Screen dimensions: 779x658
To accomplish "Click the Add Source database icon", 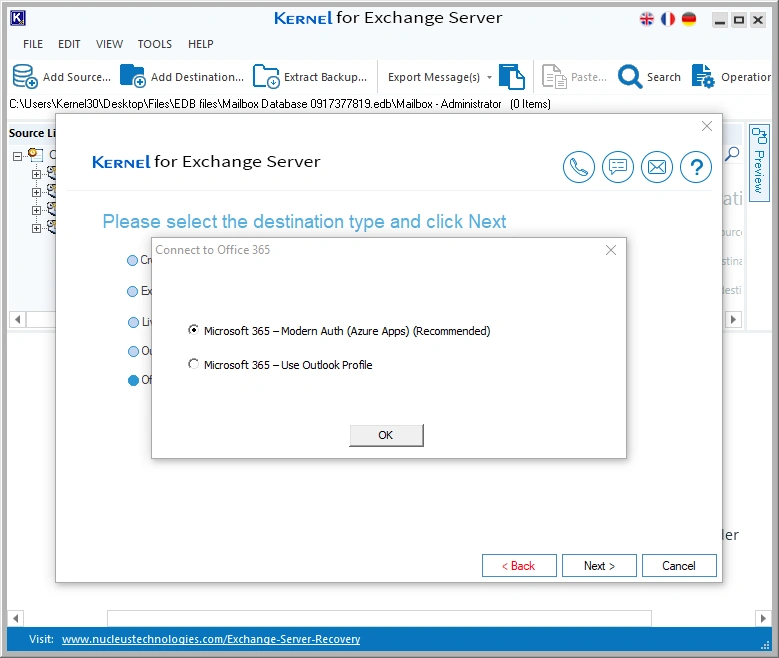I will 25,76.
